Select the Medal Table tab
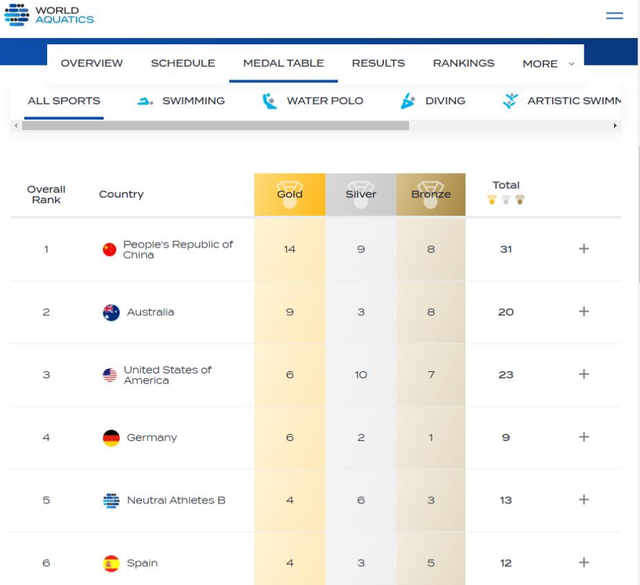 coord(283,63)
